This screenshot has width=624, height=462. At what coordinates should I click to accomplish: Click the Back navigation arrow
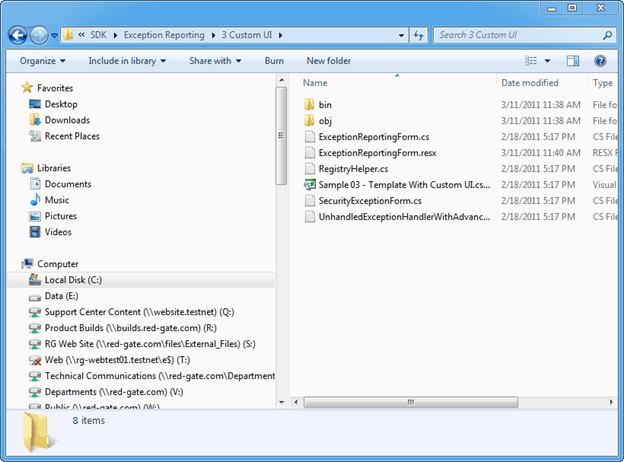click(x=18, y=35)
